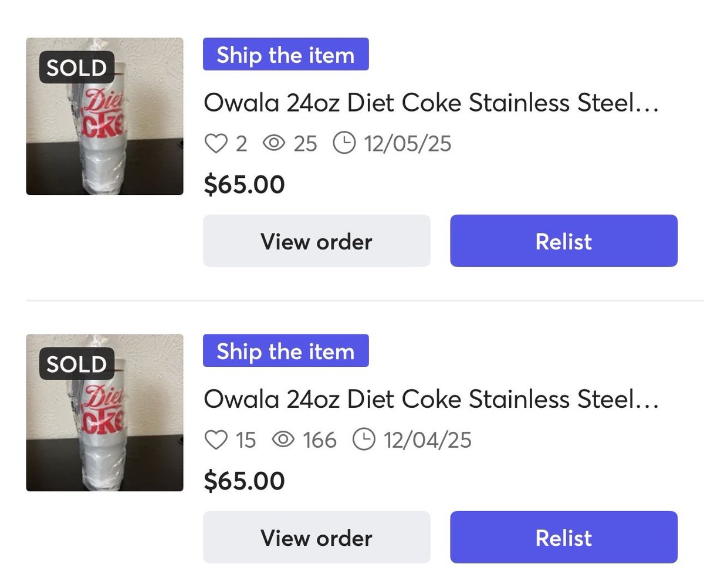Screen dimensions: 704x588
Task: Click the first Ship the item badge
Action: 286,55
